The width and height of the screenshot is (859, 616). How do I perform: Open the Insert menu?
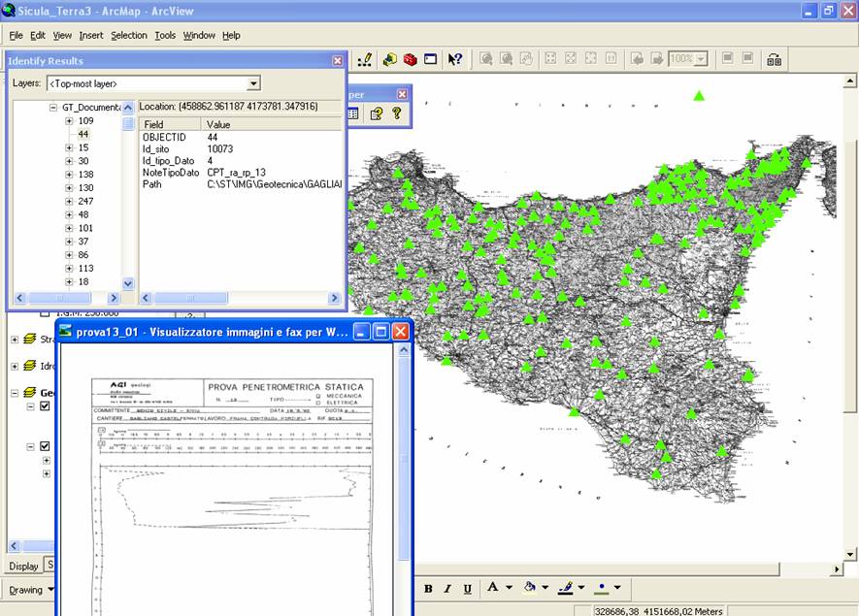91,35
